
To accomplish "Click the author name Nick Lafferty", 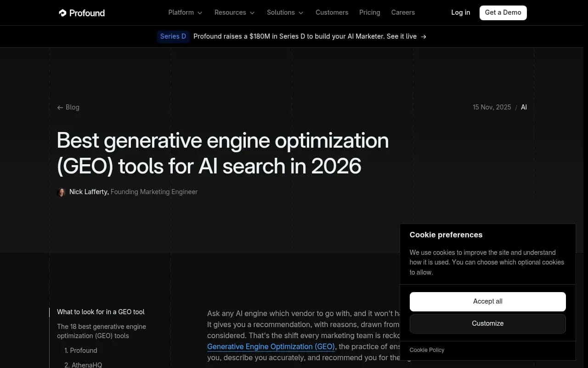I will pos(89,192).
